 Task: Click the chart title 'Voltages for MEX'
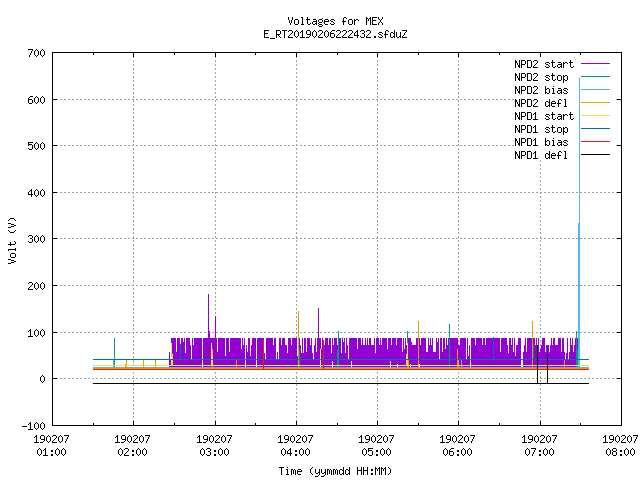tap(335, 21)
